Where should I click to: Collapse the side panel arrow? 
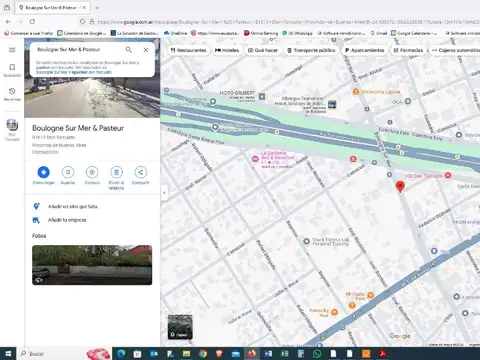(164, 193)
